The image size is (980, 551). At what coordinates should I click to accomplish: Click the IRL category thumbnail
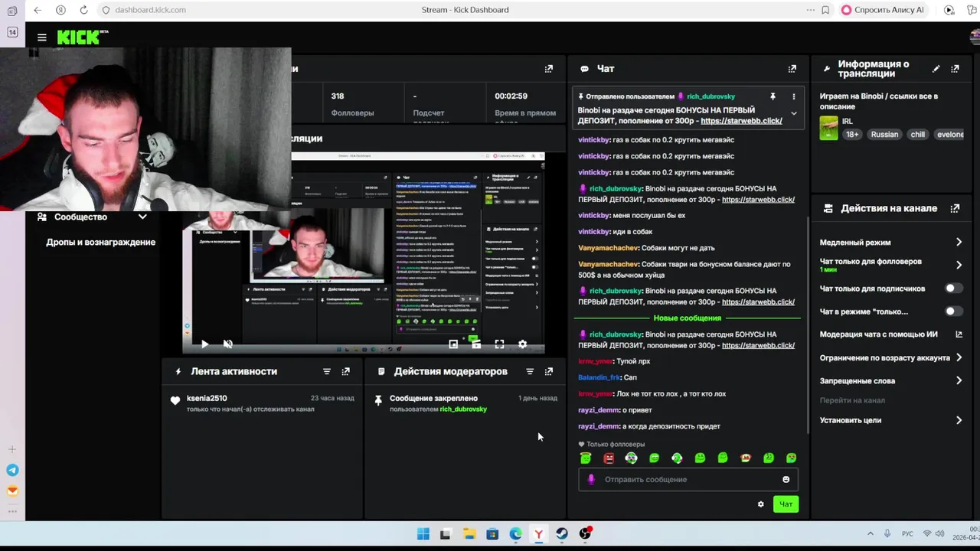click(x=828, y=128)
